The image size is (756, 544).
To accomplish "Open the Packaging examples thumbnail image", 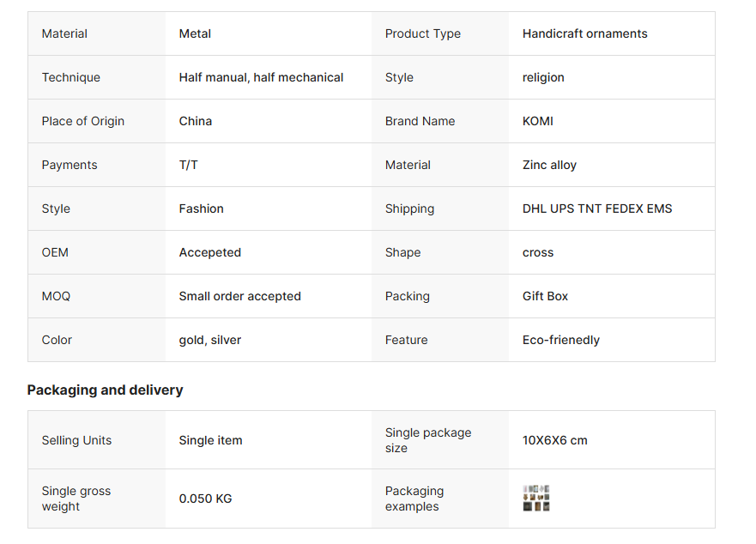I will tap(536, 499).
